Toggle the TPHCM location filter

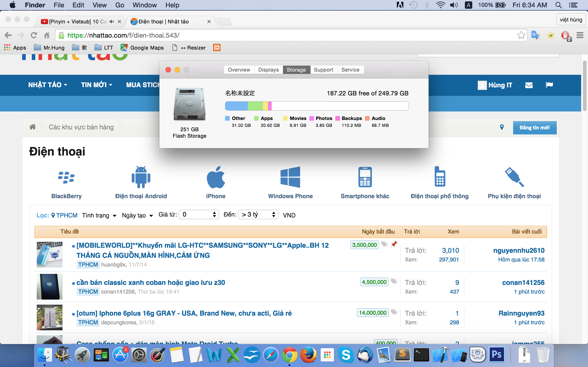[64, 215]
